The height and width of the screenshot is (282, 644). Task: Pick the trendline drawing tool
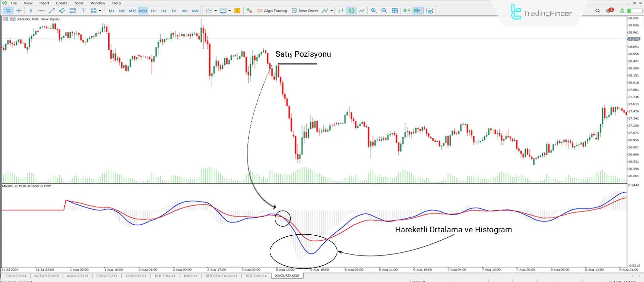pos(52,11)
